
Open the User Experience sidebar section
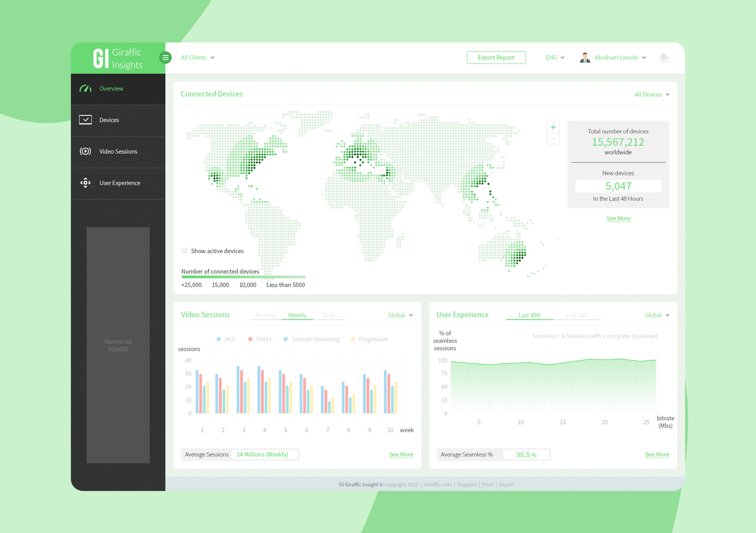pyautogui.click(x=118, y=184)
